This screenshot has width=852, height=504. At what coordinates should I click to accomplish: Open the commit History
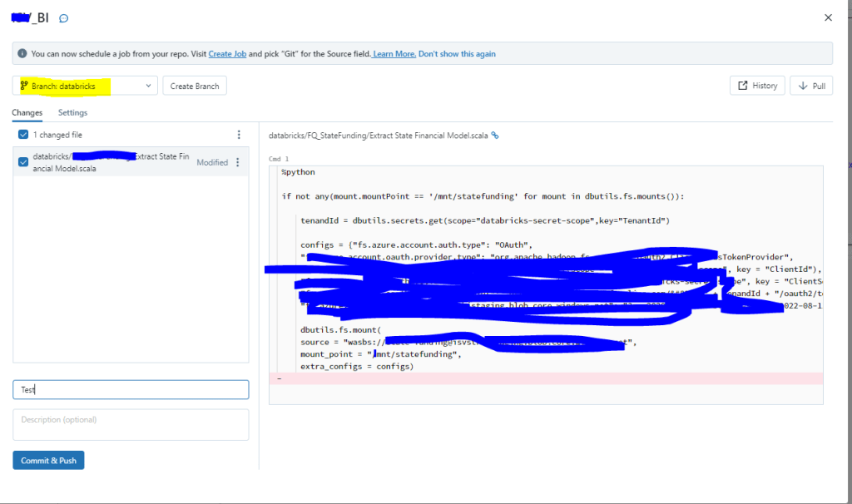coord(756,86)
